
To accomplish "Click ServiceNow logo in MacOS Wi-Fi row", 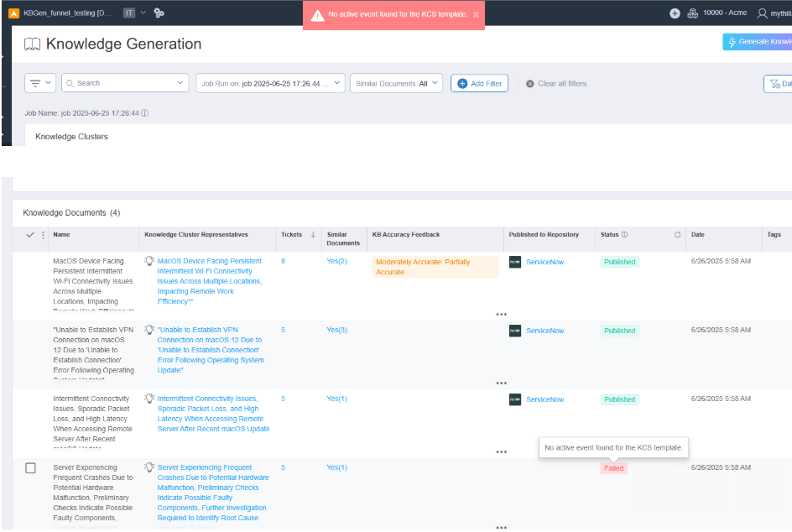I will pos(514,262).
